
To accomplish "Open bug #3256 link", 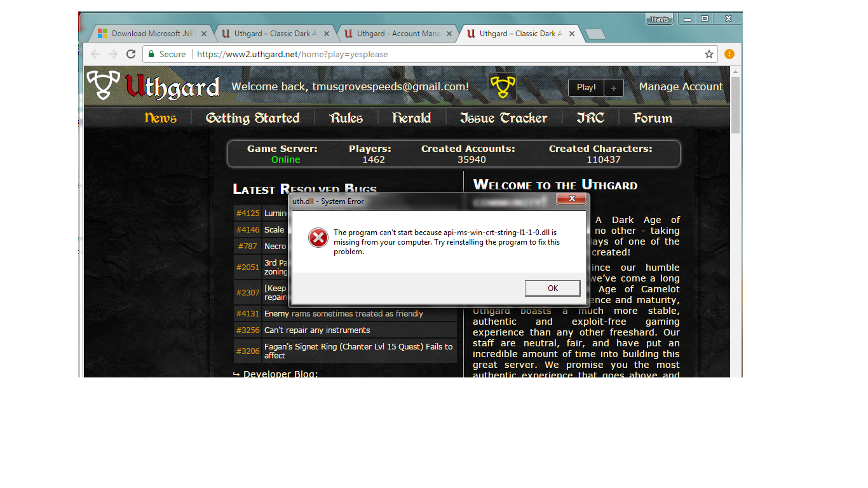I will point(248,330).
